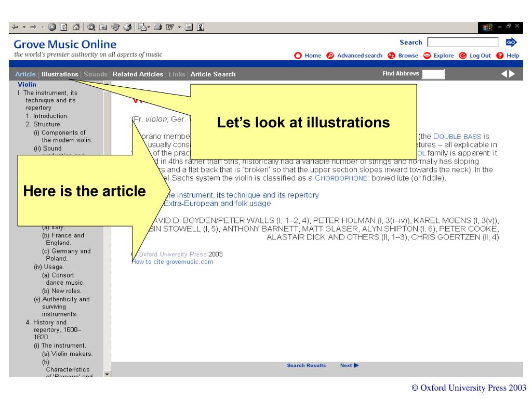Viewport: 532px width, 399px height.
Task: Open '4. History and repertory, 1600–1820' outline item
Action: 54,330
